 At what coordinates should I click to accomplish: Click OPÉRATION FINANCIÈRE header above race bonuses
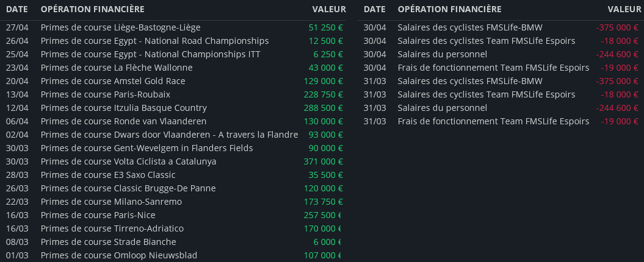pos(92,9)
